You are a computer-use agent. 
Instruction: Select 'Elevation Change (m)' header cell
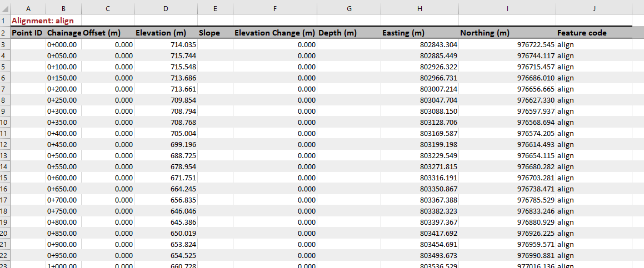tap(274, 33)
